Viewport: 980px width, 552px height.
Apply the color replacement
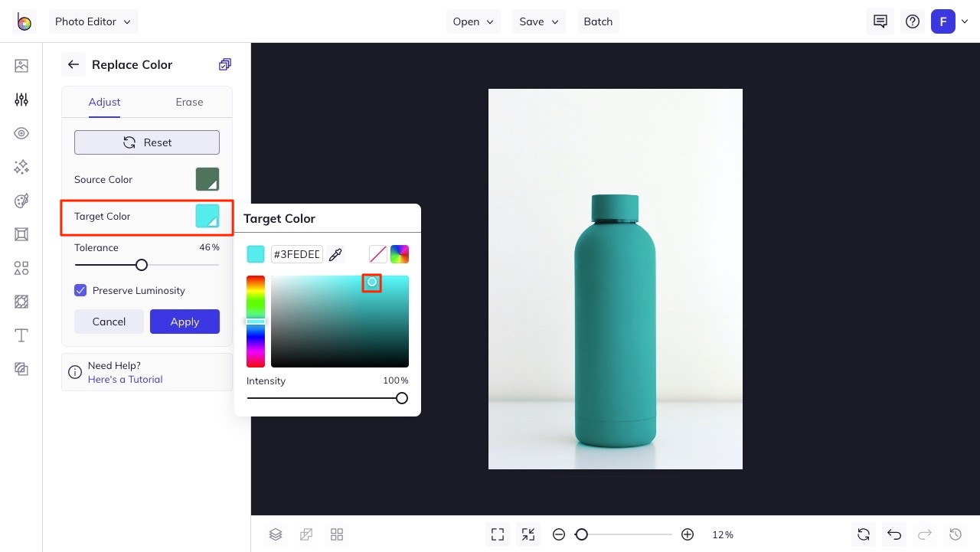point(185,322)
